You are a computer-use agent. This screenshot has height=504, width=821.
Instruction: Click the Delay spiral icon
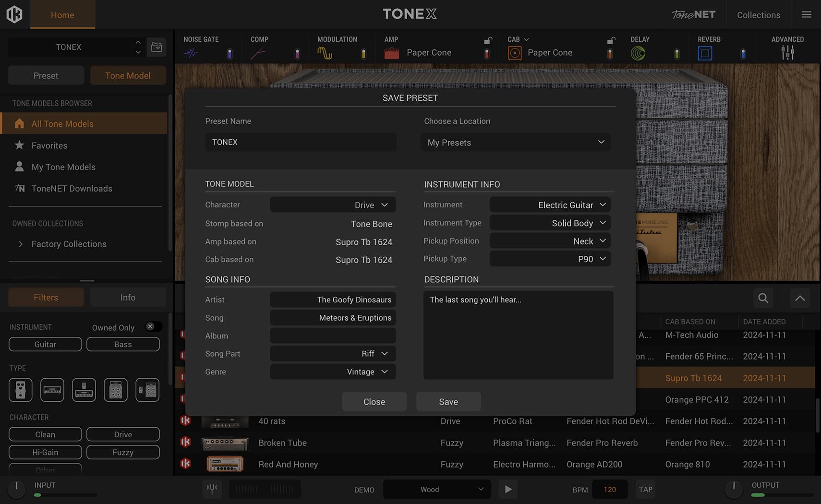(x=638, y=53)
